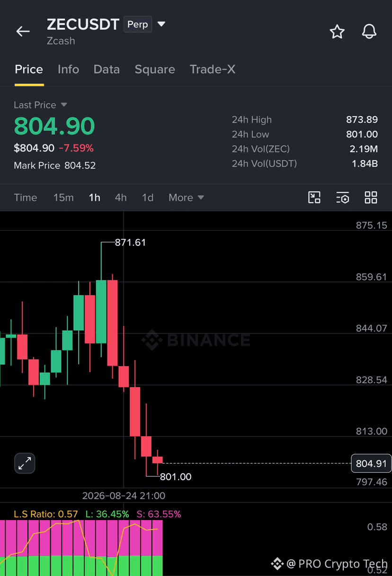Tap the 24h Vol(ZEC) 2.19M value
The height and width of the screenshot is (576, 392).
364,149
